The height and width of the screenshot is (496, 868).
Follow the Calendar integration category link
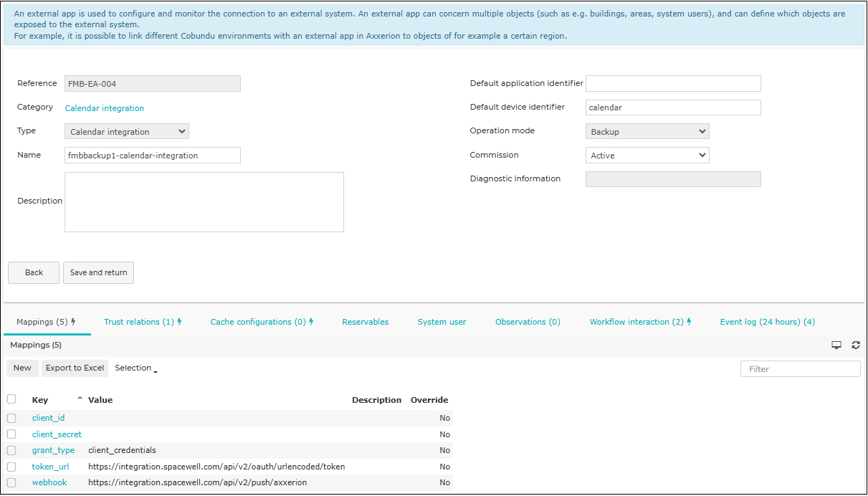(x=105, y=108)
